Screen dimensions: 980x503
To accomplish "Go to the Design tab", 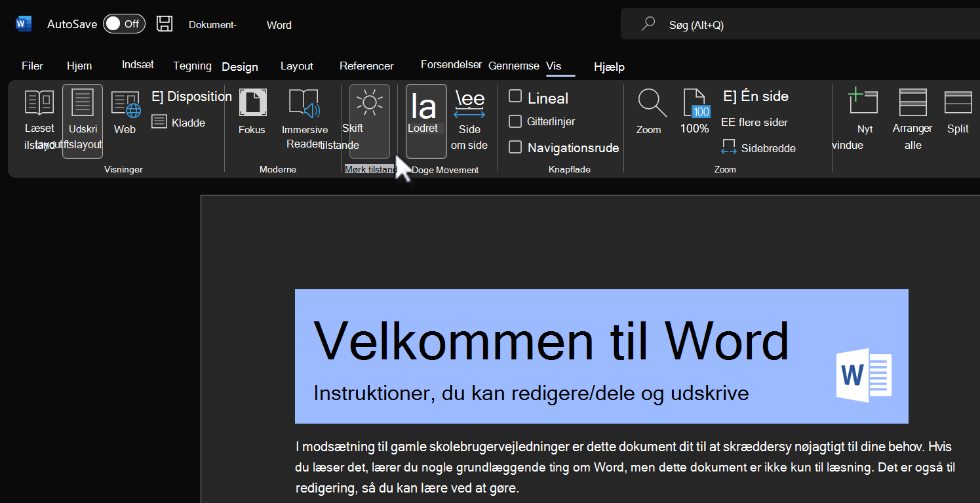I will (240, 67).
